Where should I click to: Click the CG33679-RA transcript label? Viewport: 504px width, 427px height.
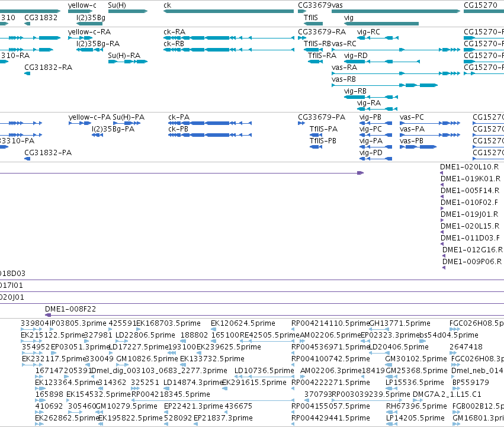click(x=322, y=32)
